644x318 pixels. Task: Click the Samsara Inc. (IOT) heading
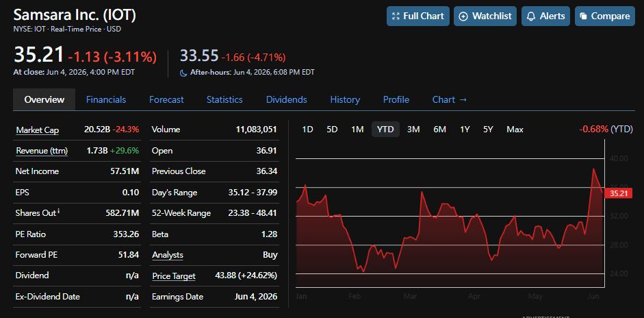(75, 15)
